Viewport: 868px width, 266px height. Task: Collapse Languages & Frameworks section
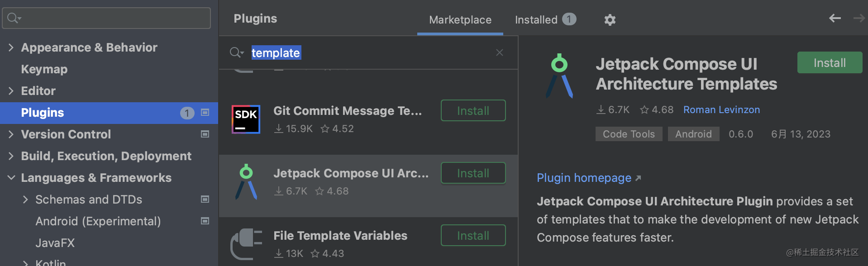click(x=11, y=178)
